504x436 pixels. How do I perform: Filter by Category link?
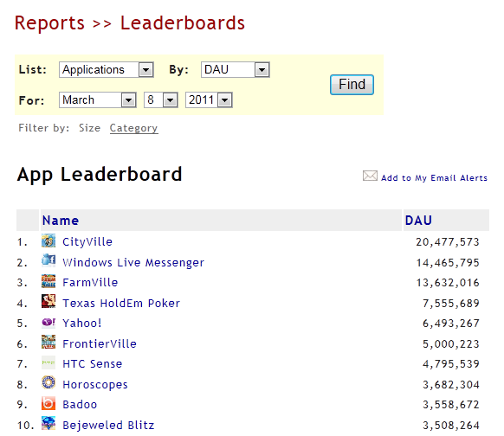click(133, 128)
